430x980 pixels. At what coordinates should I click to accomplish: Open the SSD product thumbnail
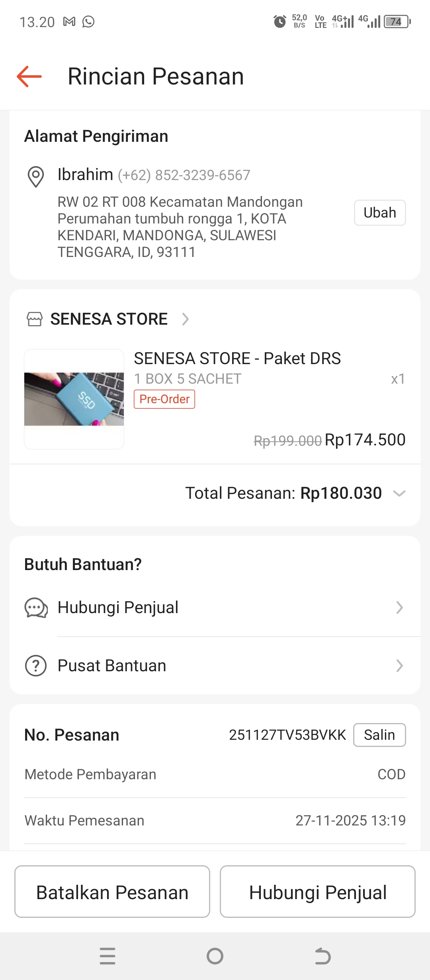(x=74, y=399)
